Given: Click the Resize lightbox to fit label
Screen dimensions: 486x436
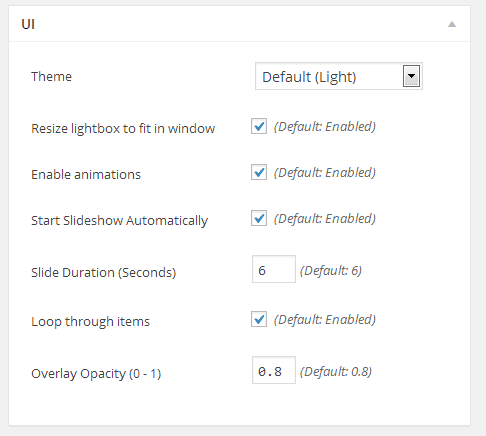Looking at the screenshot, I should click(x=123, y=128).
